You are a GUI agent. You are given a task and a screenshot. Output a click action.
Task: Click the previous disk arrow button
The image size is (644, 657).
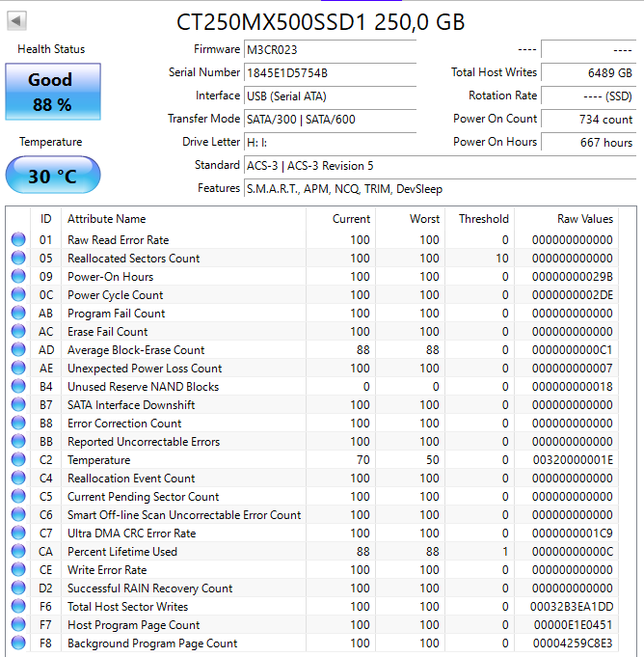[x=17, y=20]
